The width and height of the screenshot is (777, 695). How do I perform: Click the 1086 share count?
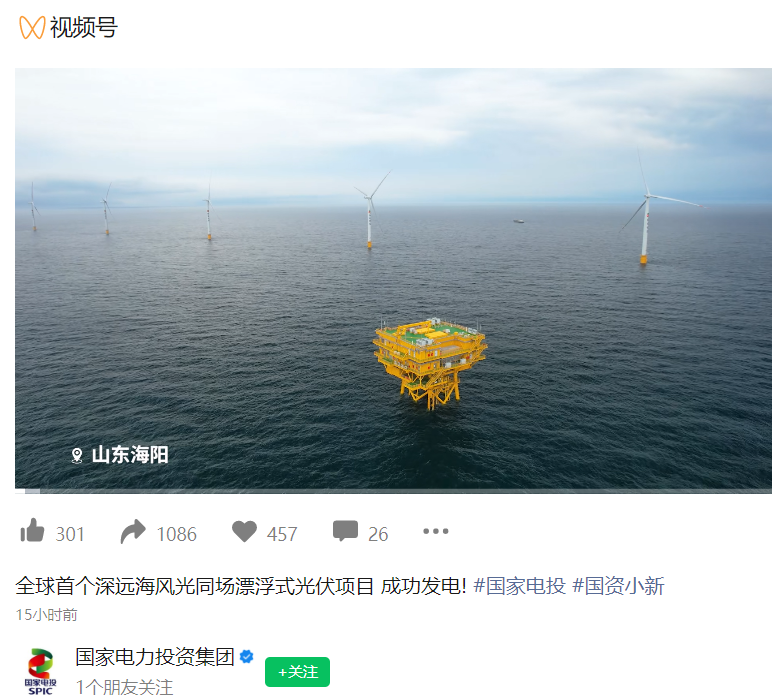click(x=176, y=535)
